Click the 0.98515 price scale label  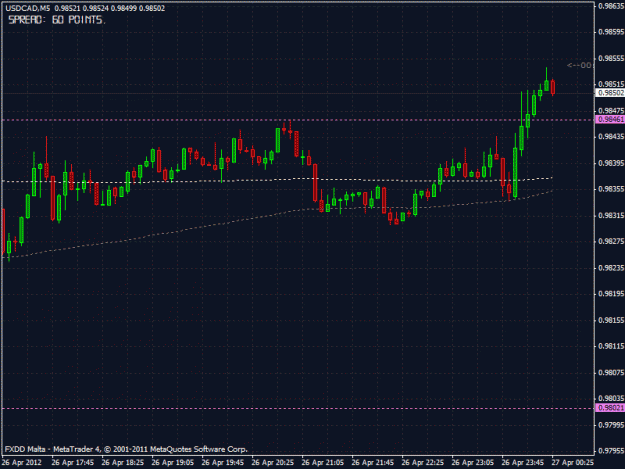pos(611,84)
